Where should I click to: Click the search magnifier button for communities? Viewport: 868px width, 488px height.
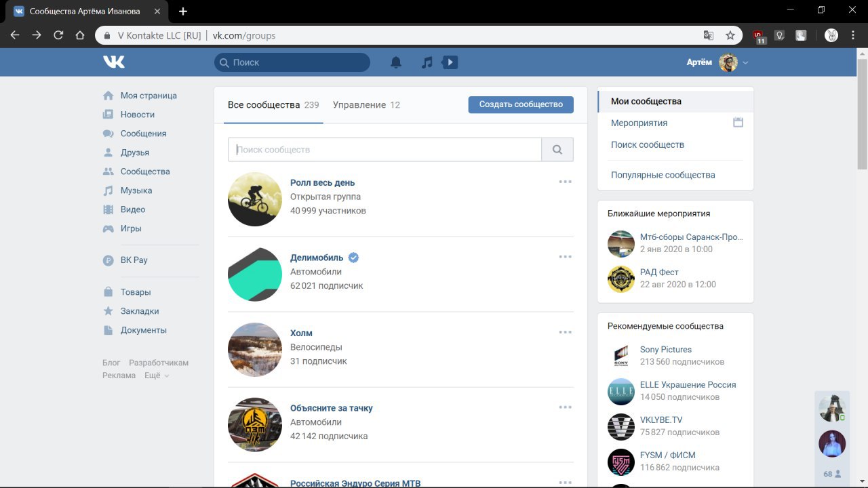coord(557,150)
